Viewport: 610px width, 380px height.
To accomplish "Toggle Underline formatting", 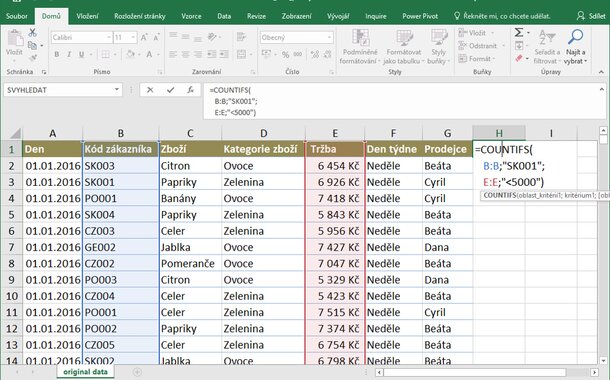I will click(81, 54).
